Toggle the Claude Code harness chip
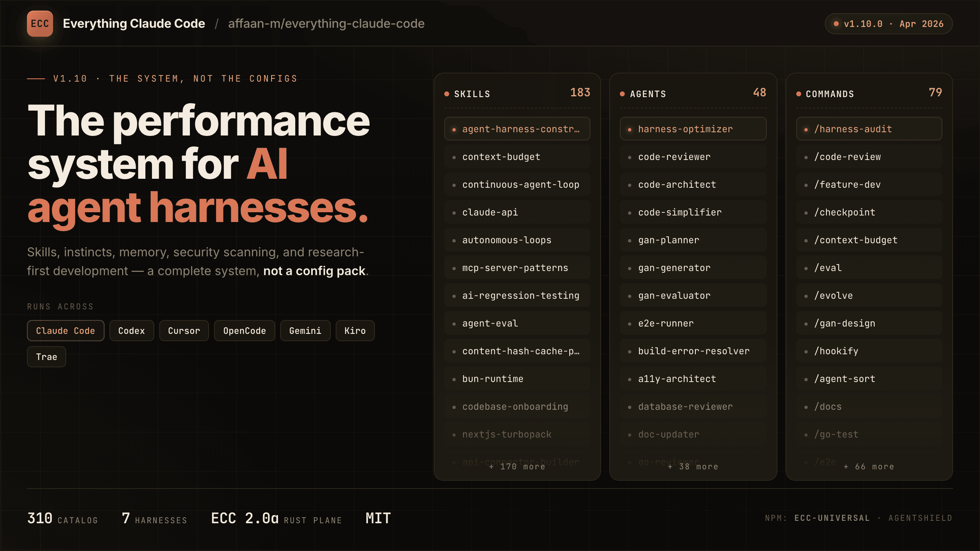This screenshot has height=551, width=980. click(x=65, y=331)
